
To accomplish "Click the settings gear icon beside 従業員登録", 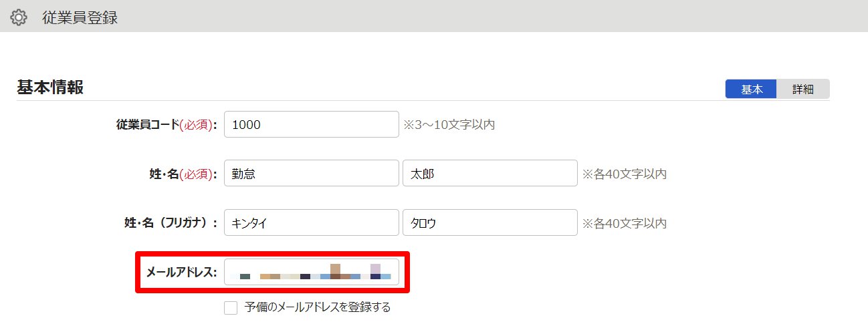I will [19, 18].
